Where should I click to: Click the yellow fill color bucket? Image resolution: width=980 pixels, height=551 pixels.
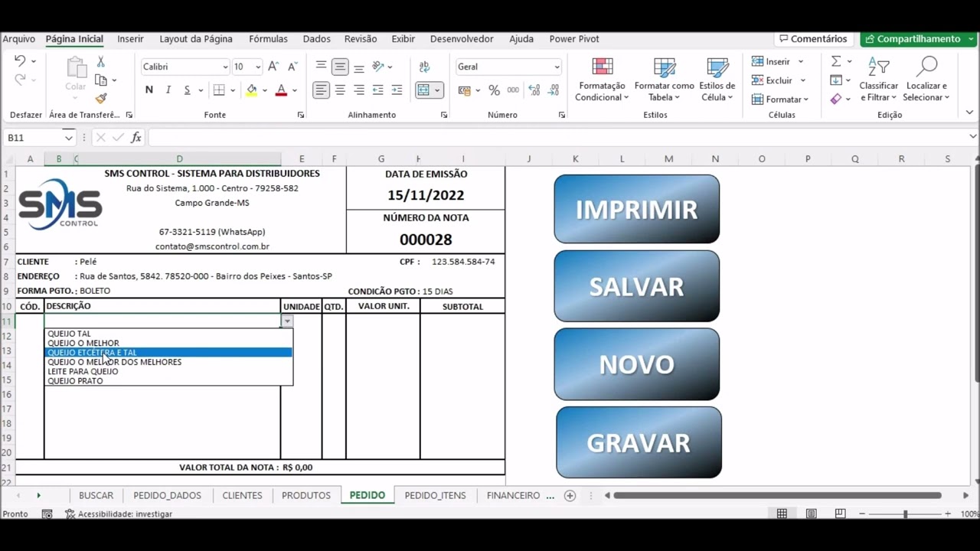pos(251,90)
